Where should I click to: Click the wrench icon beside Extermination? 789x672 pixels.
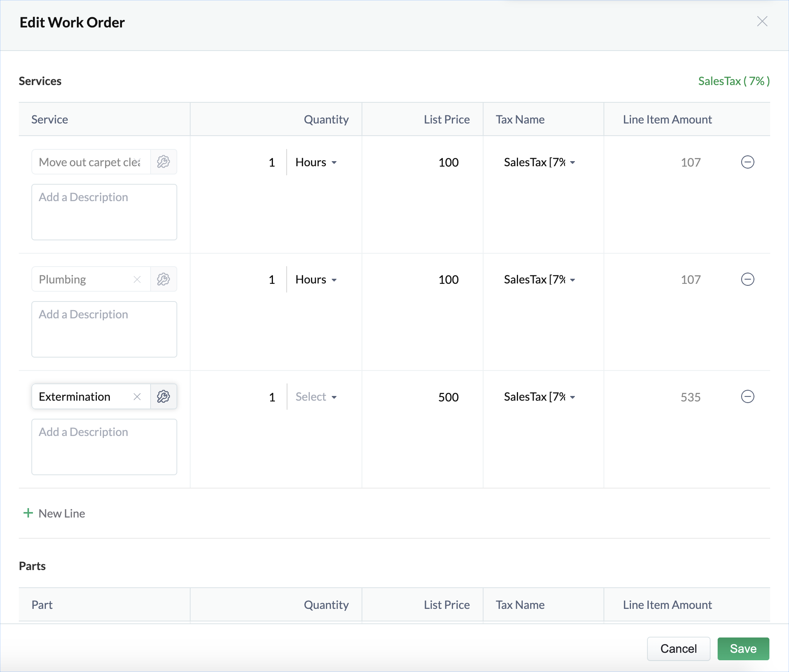point(164,396)
